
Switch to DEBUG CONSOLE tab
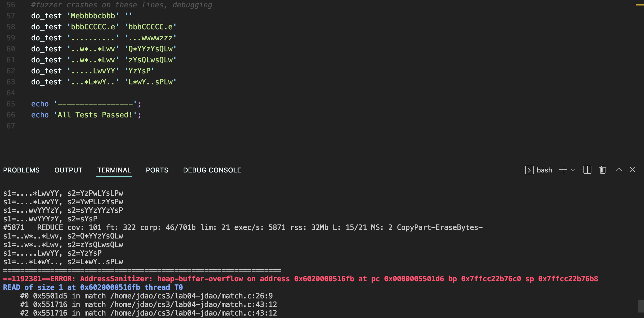point(212,170)
